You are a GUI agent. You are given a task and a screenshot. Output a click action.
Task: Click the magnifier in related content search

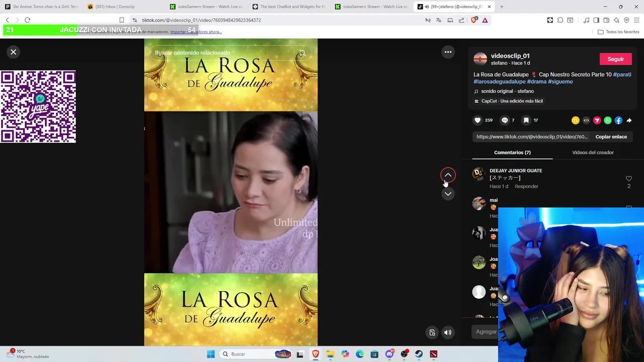click(302, 53)
